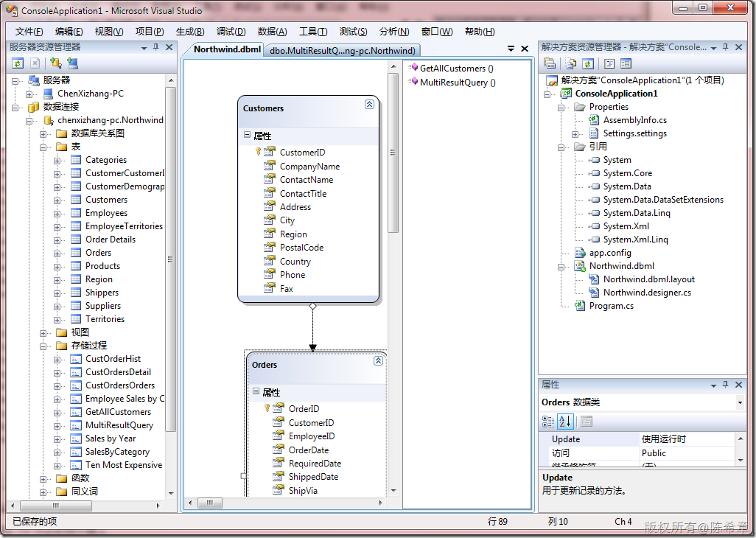Click the property pages icon in Properties panel

coord(587,422)
